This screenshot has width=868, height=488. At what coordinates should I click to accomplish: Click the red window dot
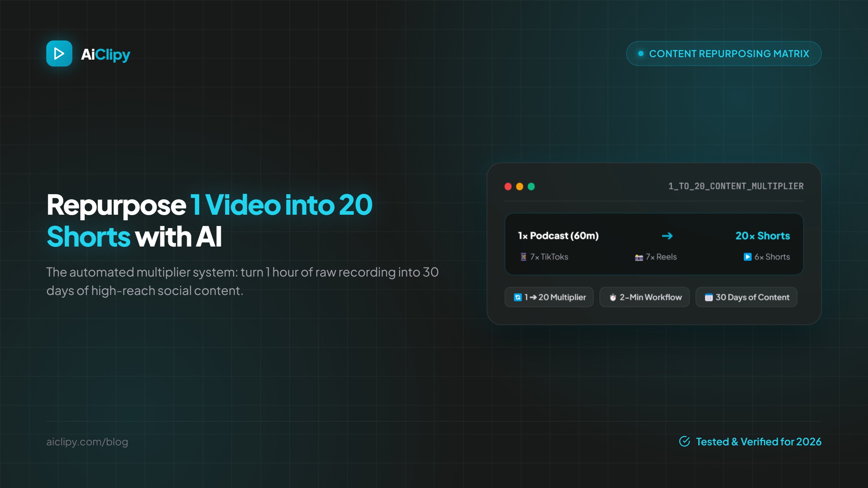coord(508,187)
